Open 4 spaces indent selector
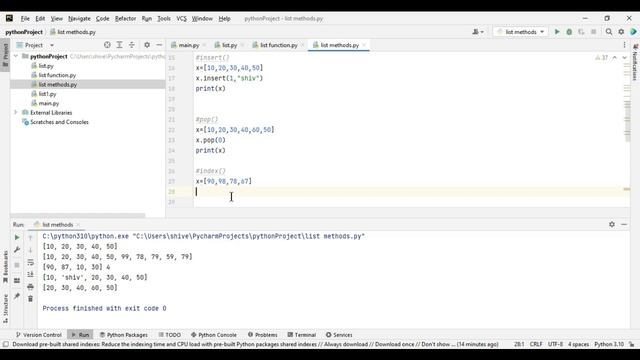 pos(578,344)
